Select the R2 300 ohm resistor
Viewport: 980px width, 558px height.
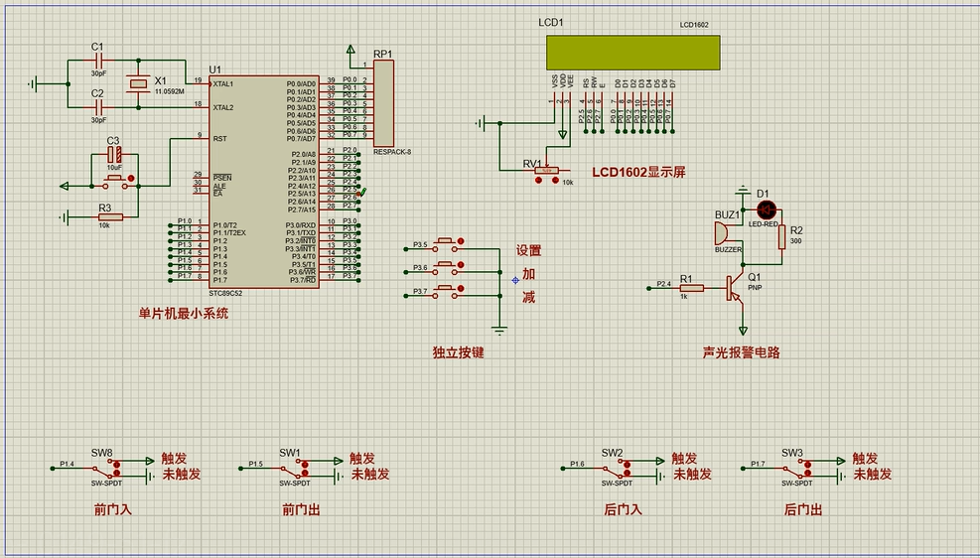(x=781, y=237)
